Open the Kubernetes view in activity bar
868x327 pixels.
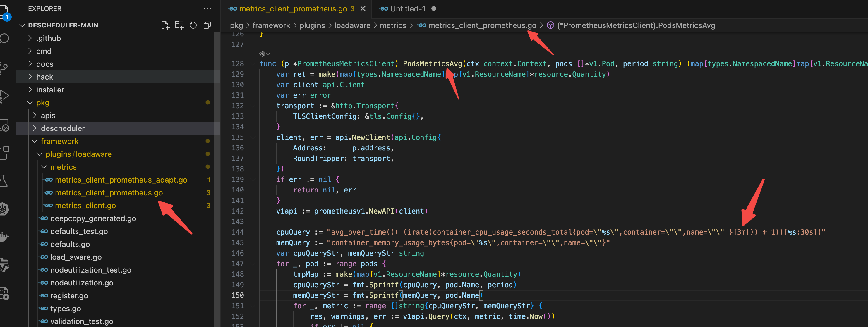point(4,209)
